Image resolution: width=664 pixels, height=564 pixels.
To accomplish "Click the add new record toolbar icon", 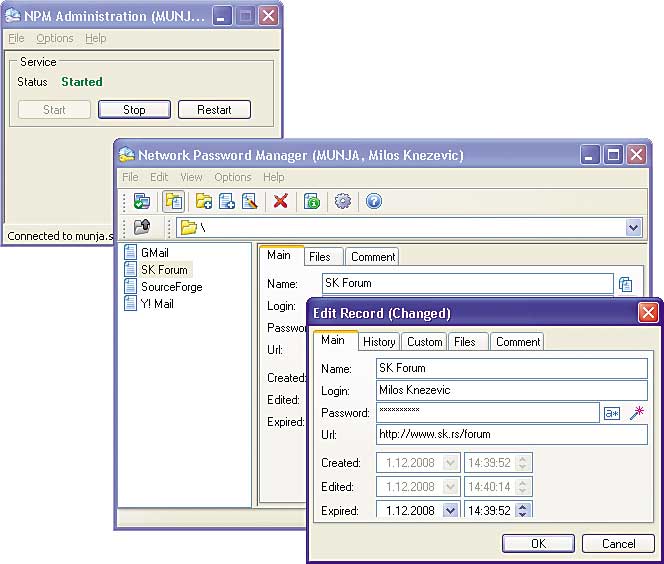I will click(227, 202).
